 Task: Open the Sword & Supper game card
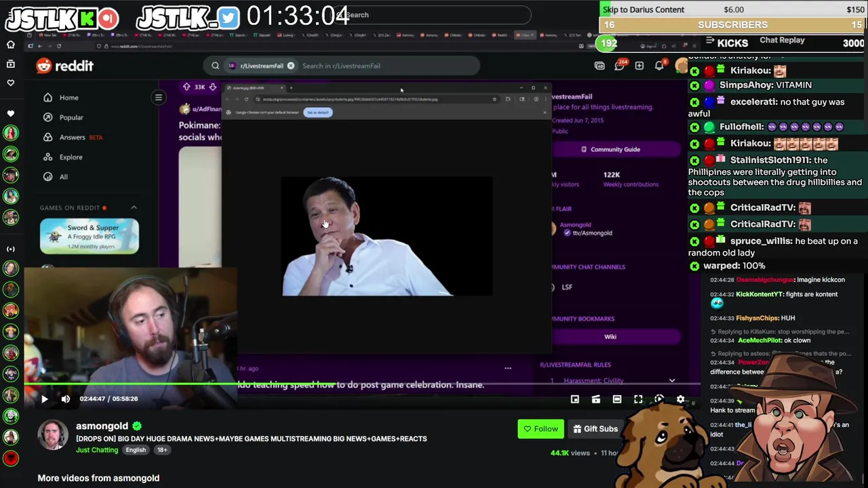(90, 236)
